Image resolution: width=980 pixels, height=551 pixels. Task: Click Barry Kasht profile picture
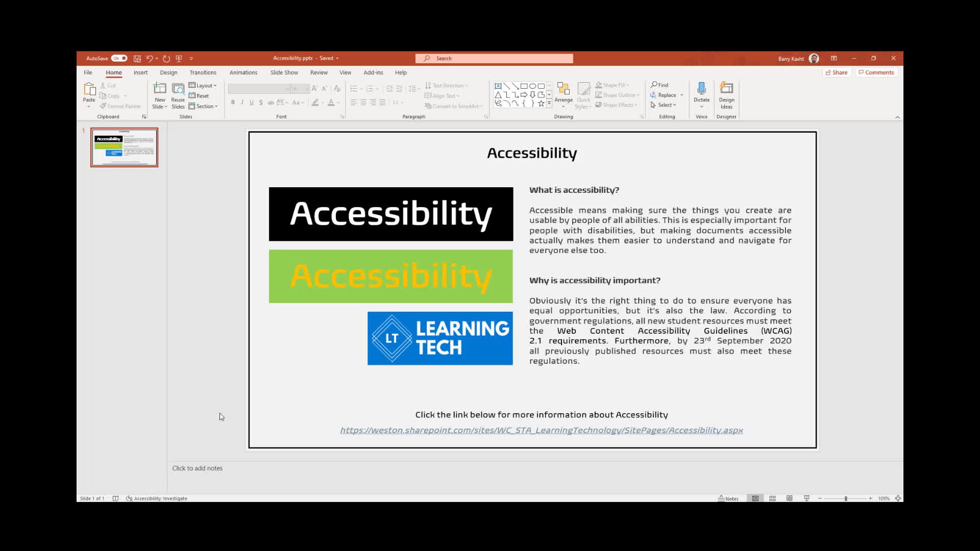[x=814, y=59]
